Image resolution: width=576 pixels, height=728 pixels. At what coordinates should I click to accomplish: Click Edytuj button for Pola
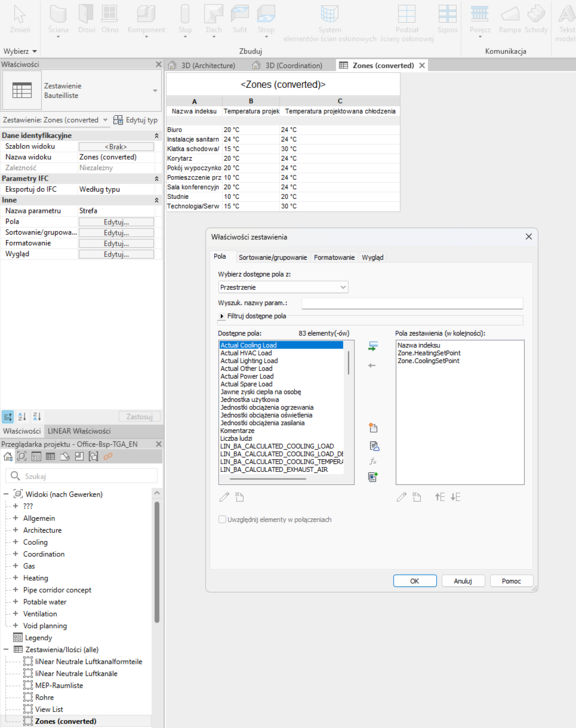pos(116,222)
